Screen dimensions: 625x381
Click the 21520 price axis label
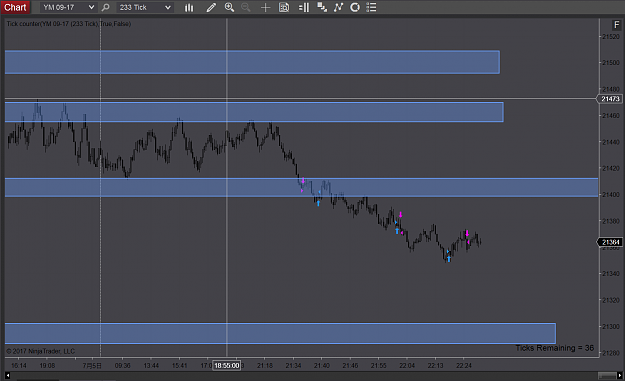point(611,37)
